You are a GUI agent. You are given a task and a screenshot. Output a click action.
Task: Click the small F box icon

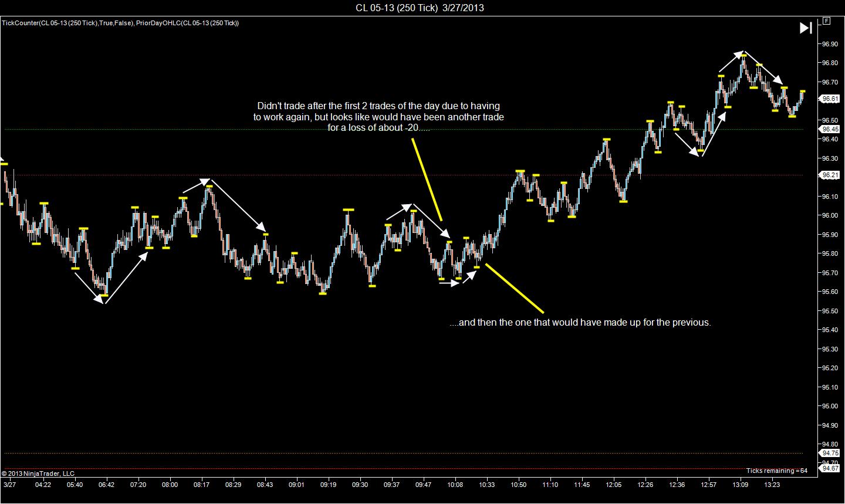point(826,21)
